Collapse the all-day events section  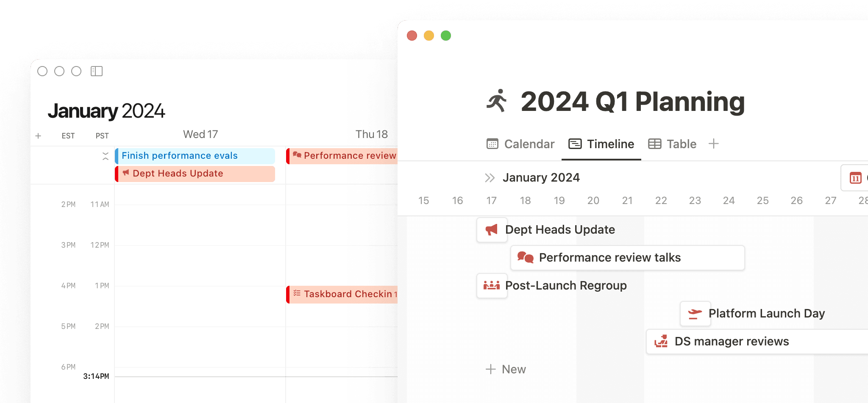(x=106, y=156)
